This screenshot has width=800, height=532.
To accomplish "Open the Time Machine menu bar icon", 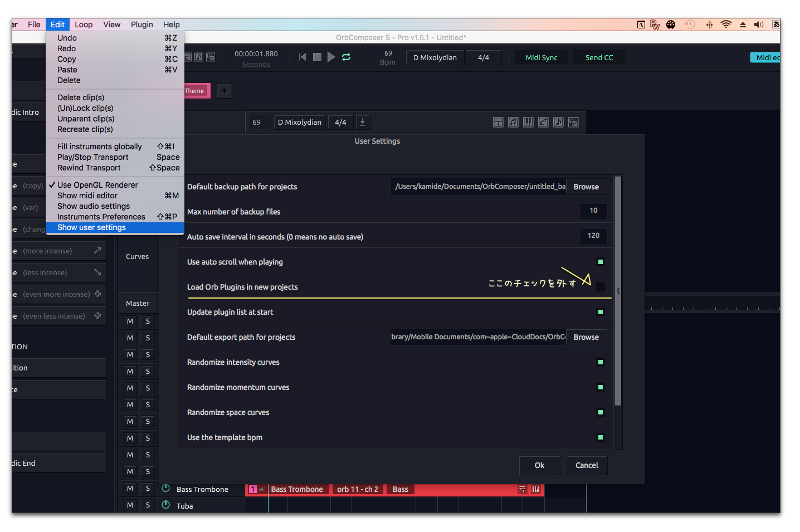I will (690, 25).
